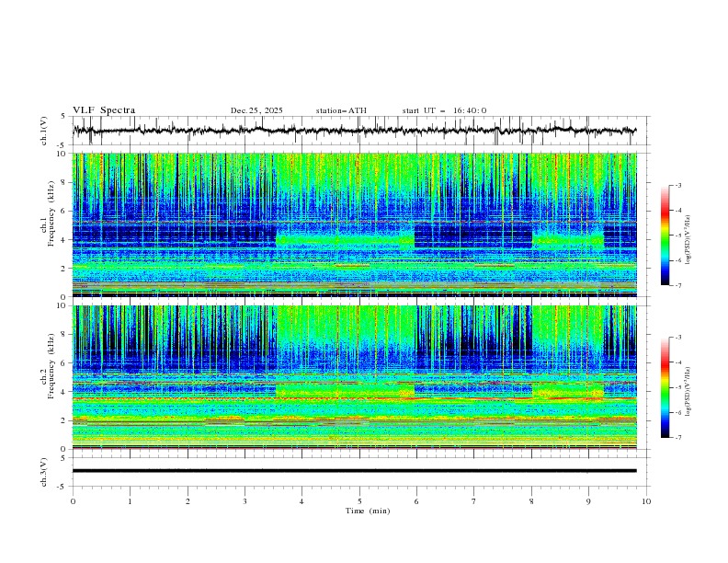Click the -6 tick on lower colorbar

[677, 412]
